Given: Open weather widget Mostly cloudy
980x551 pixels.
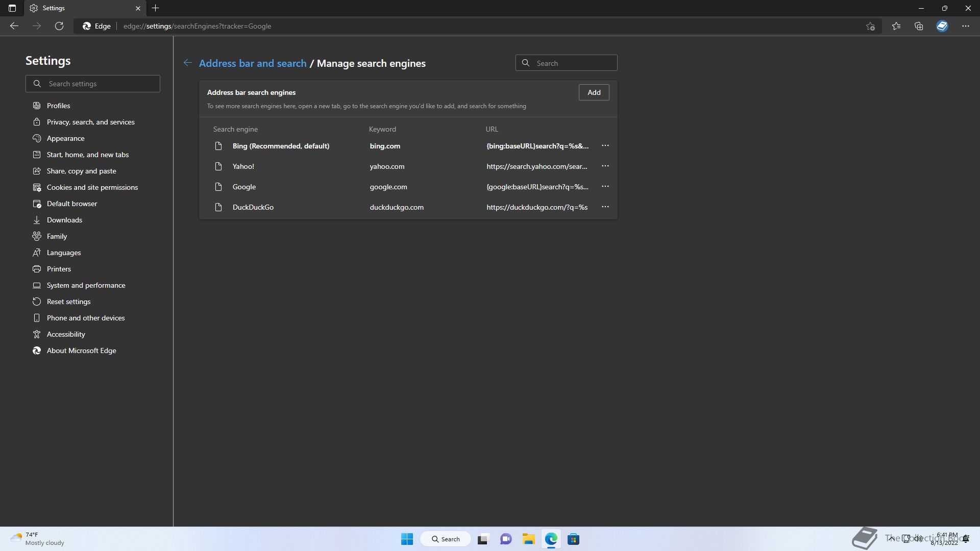Looking at the screenshot, I should point(37,539).
